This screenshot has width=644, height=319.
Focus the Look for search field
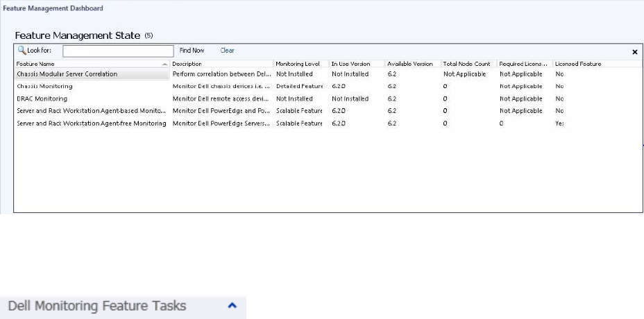point(118,51)
